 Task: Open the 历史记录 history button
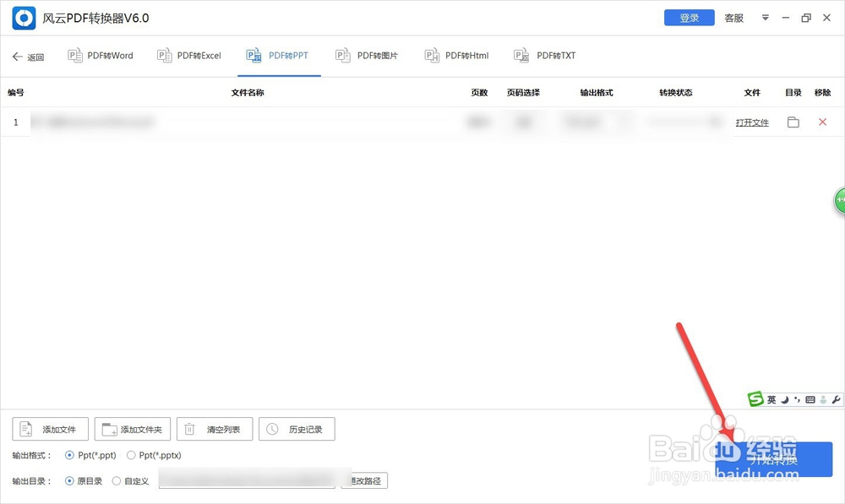click(x=297, y=429)
